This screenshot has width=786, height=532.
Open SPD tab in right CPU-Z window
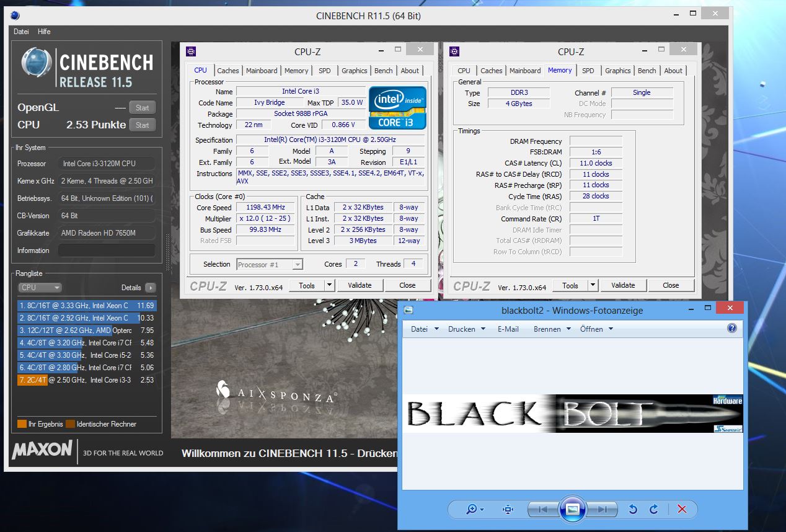588,71
